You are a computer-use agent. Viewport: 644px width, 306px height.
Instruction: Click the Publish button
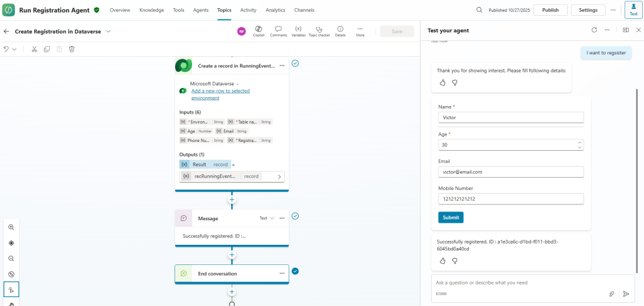(550, 10)
